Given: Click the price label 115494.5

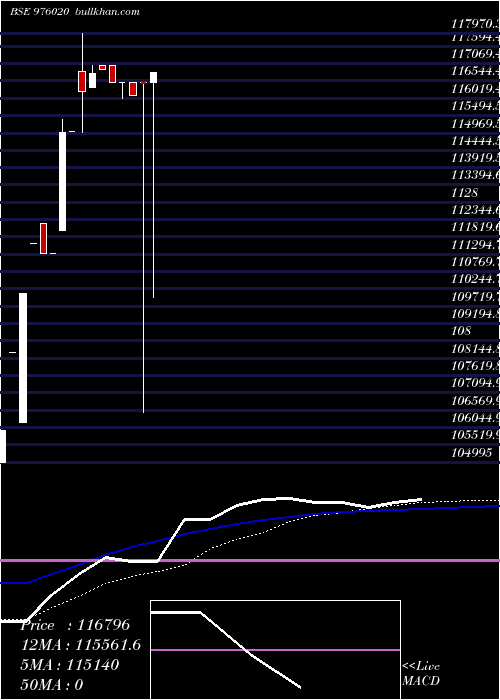Looking at the screenshot, I should [x=475, y=106].
